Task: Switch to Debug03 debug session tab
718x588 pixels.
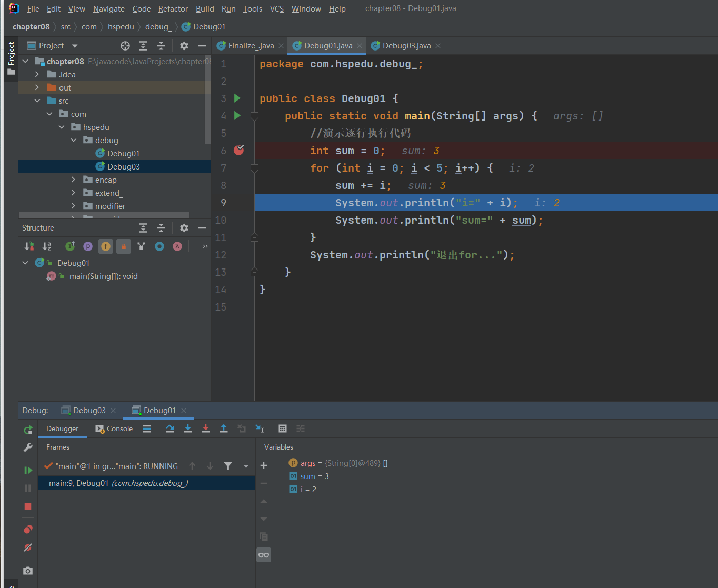Action: click(89, 410)
